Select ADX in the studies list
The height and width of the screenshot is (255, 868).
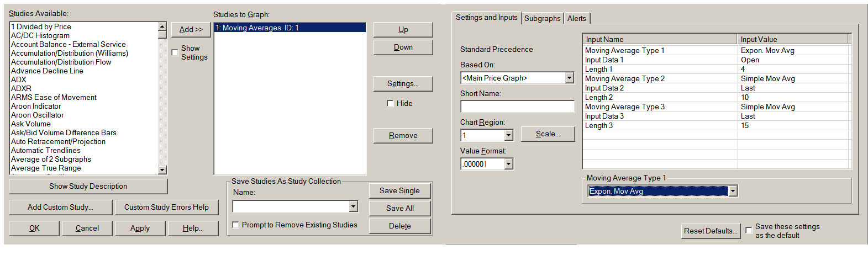coord(19,79)
